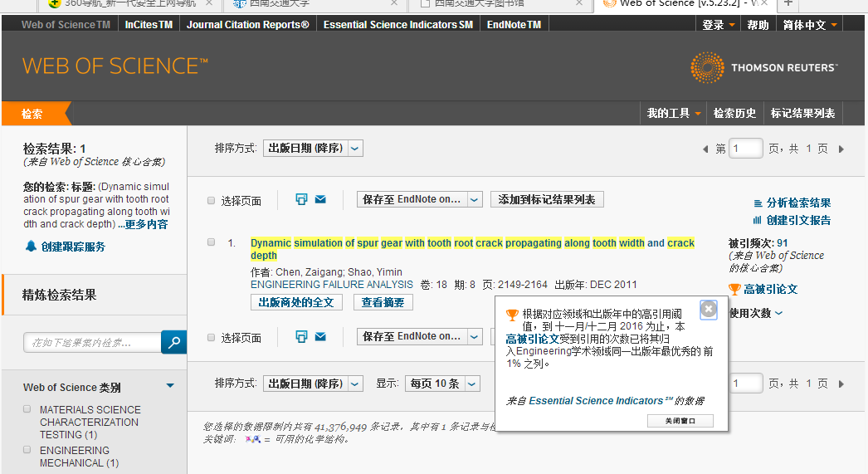868x474 pixels.
Task: Open Engineering Failure Analysis journal link
Action: pyautogui.click(x=332, y=285)
